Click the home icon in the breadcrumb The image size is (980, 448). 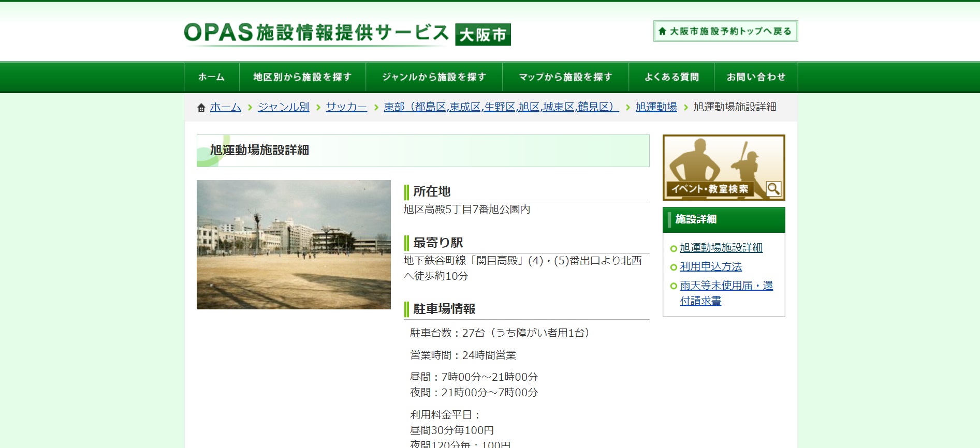(201, 108)
